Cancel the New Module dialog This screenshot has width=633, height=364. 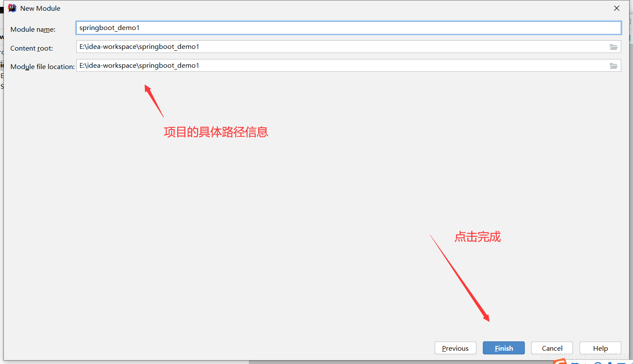click(x=552, y=348)
